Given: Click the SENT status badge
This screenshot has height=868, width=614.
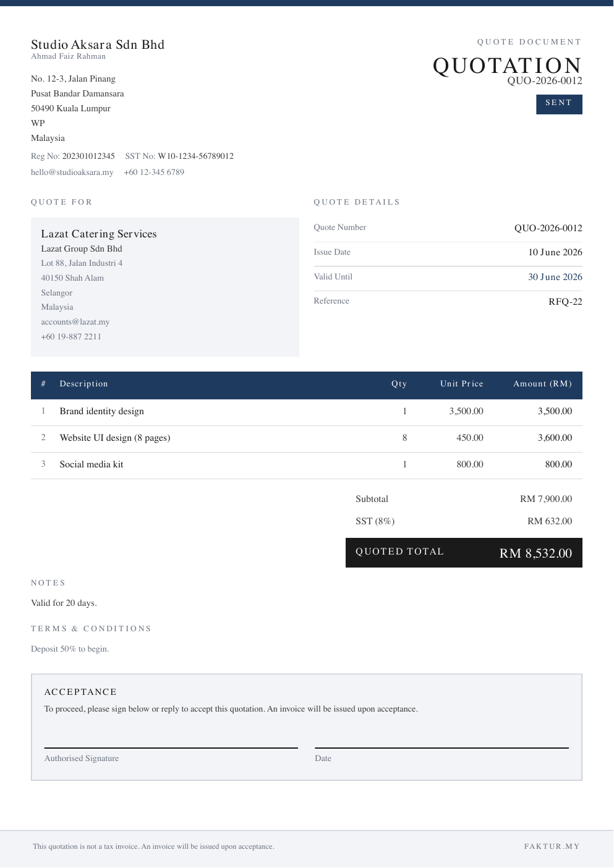Looking at the screenshot, I should 559,104.
